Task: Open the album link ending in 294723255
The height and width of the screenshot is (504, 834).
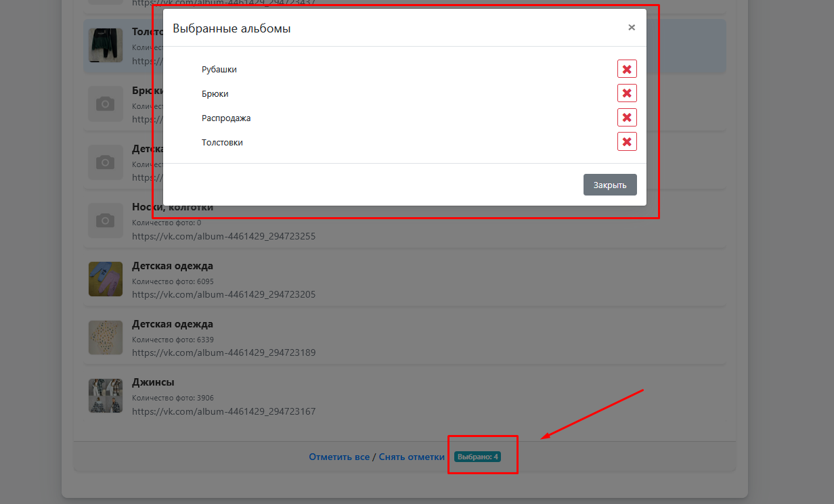Action: tap(223, 237)
